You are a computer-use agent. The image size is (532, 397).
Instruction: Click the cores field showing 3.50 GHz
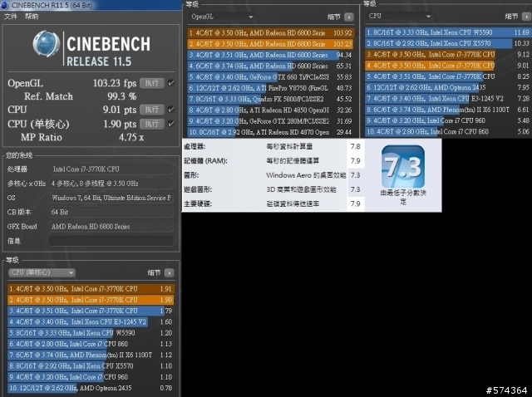tap(111, 184)
